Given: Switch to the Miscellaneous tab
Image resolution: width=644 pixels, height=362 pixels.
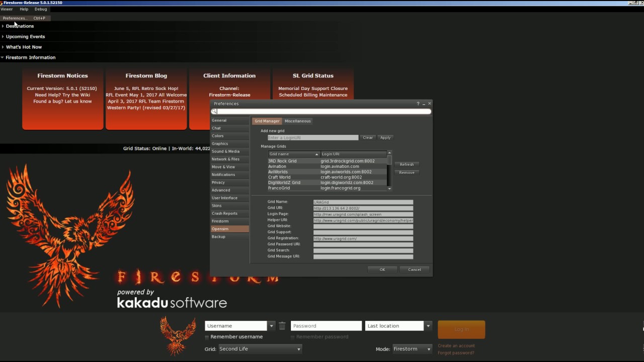Looking at the screenshot, I should tap(298, 121).
